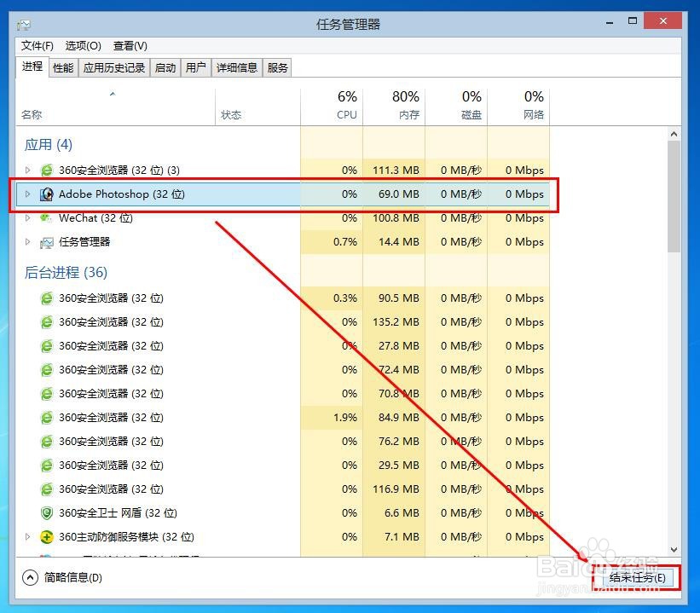
Task: Click the 后台进程 (36) group heading
Action: (x=66, y=272)
